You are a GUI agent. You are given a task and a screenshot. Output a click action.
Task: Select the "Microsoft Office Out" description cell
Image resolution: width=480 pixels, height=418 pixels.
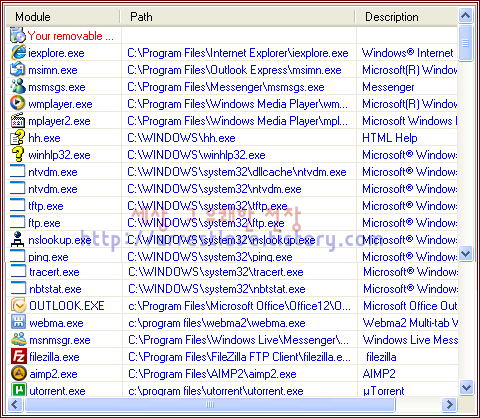(410, 306)
